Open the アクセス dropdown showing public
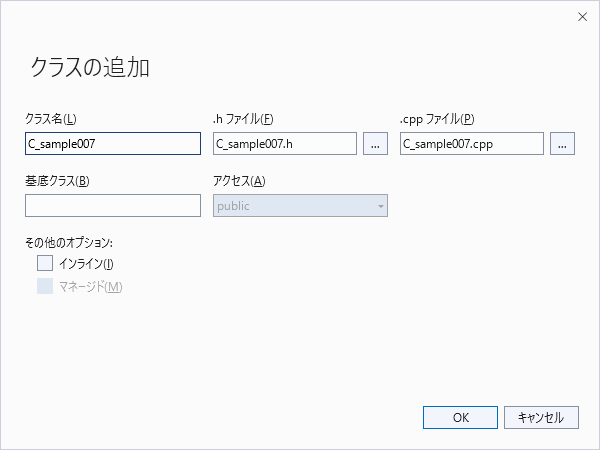The image size is (600, 450). tap(300, 206)
